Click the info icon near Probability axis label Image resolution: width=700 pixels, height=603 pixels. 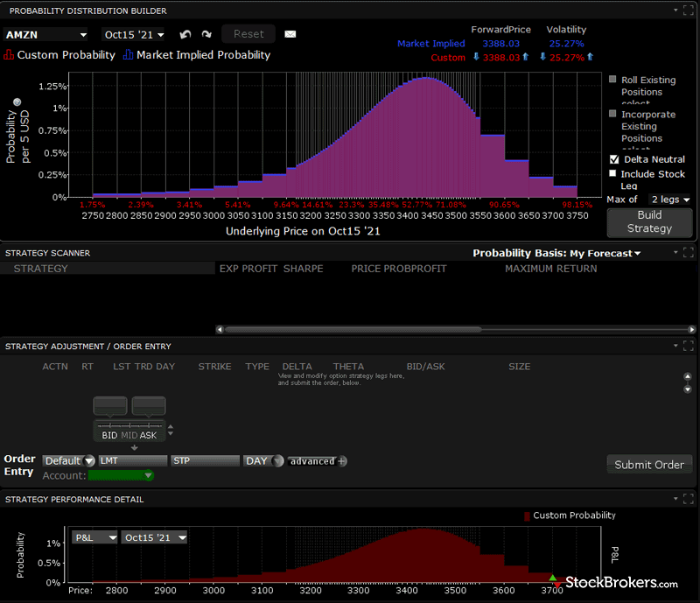[x=17, y=102]
